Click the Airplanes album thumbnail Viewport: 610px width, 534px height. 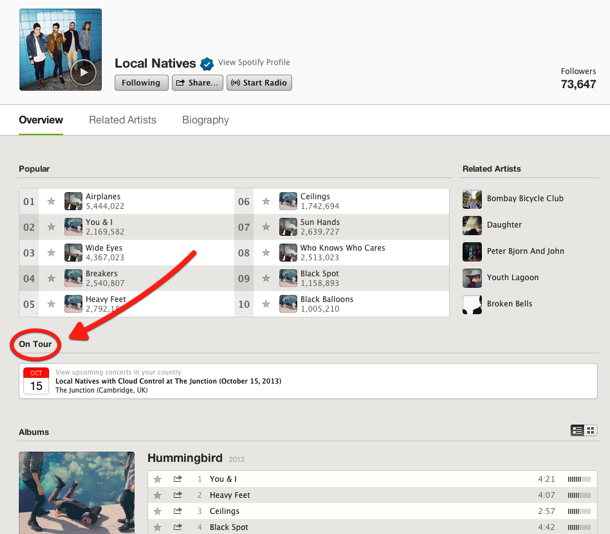[x=73, y=201]
